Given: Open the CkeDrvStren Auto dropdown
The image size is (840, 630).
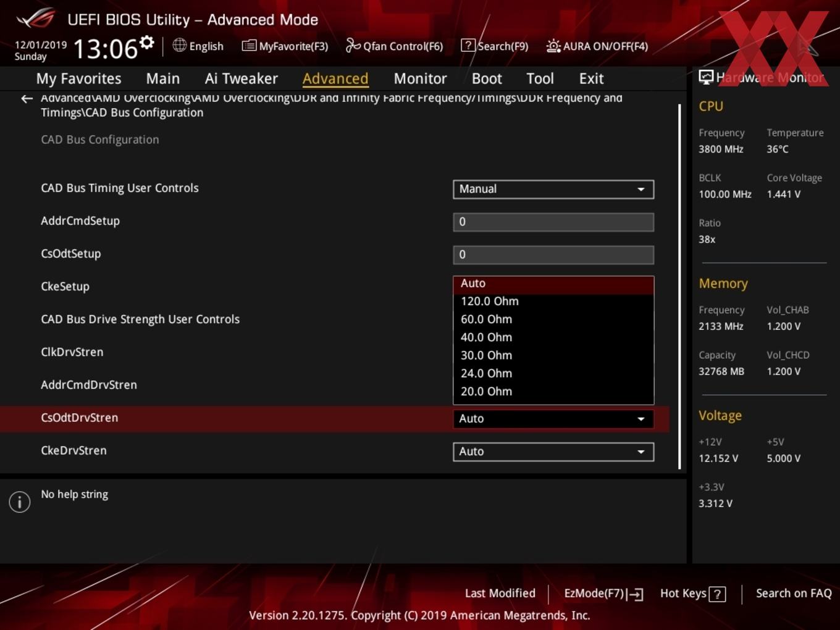Looking at the screenshot, I should 553,451.
